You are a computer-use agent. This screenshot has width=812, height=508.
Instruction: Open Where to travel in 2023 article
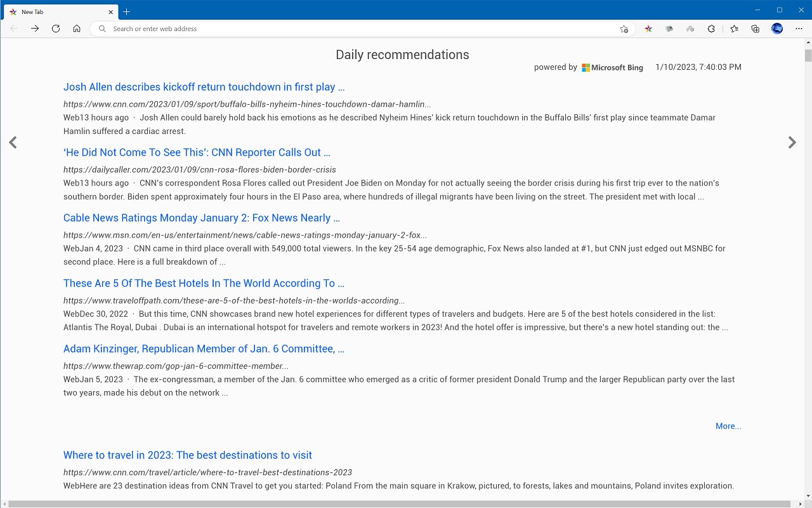[x=188, y=455]
